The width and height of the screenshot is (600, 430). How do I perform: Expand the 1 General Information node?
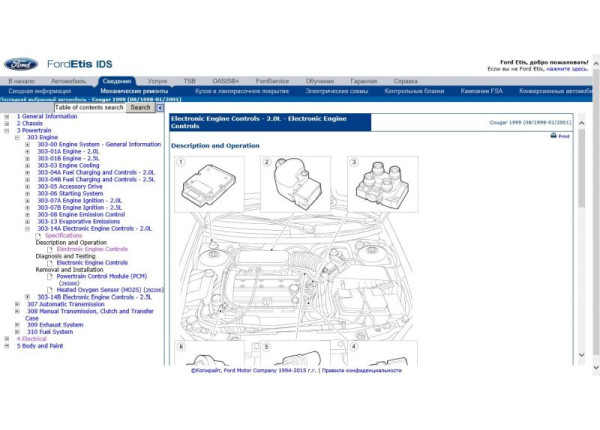click(x=6, y=116)
